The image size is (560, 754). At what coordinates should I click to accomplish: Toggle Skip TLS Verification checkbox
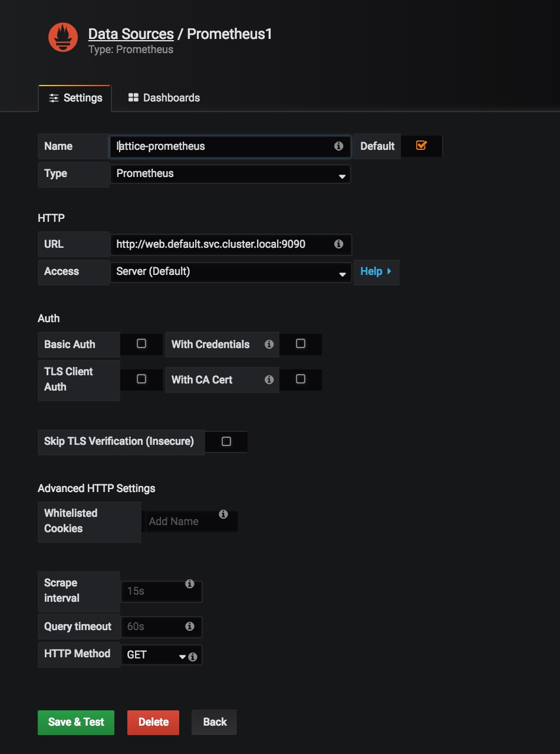coord(226,441)
